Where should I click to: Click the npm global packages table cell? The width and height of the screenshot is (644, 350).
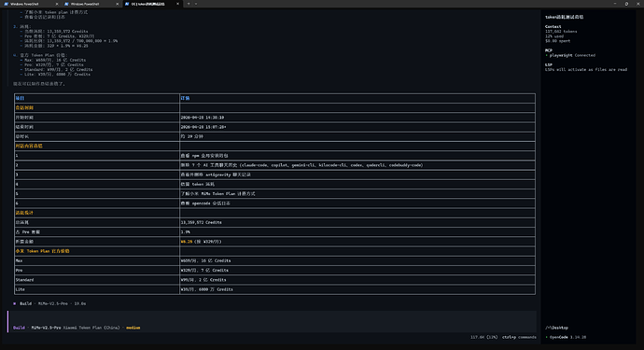click(x=357, y=156)
